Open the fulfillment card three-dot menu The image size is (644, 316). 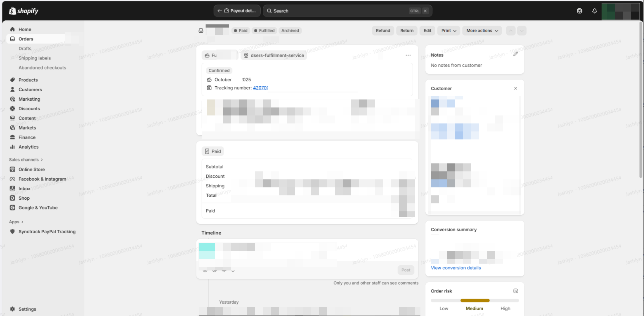point(408,55)
